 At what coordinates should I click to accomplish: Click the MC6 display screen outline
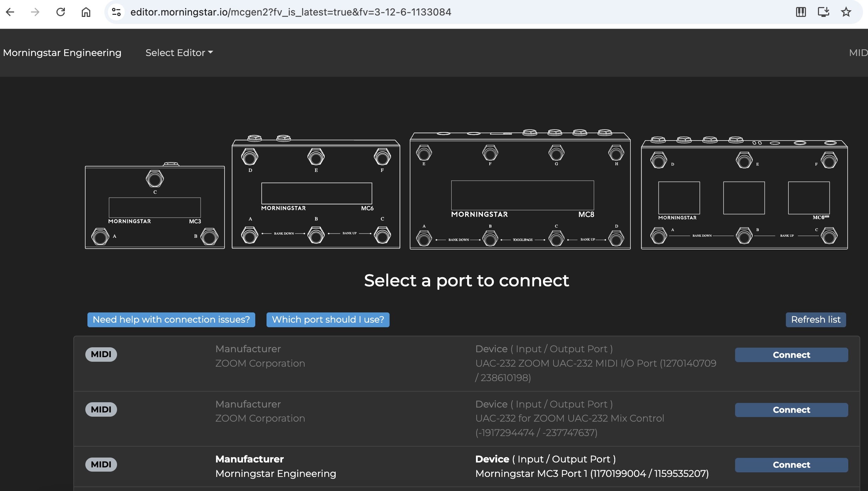click(x=317, y=193)
